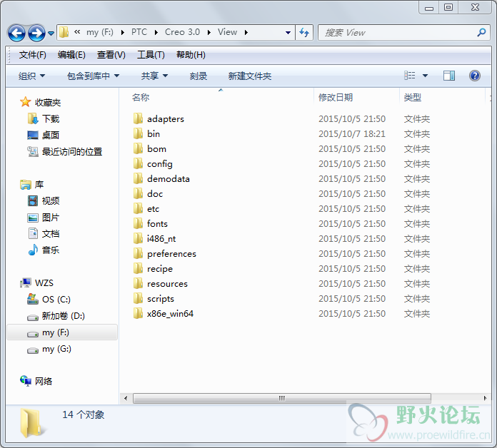Viewport: 497px width, 448px height.
Task: Click the bin folder date 2015/10/7 18:21
Action: [x=352, y=134]
